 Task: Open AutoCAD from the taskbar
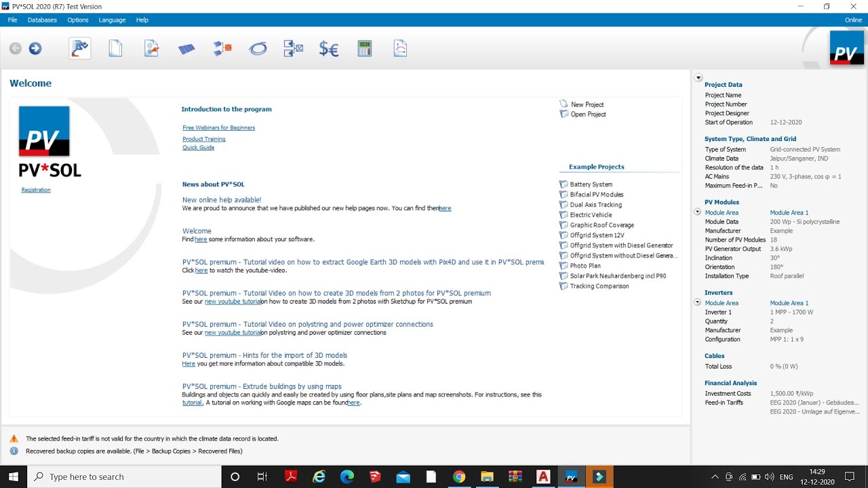(543, 476)
